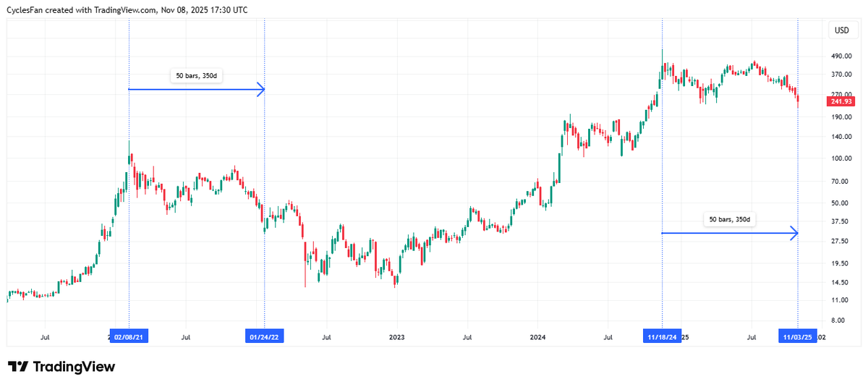Click the TradingView wordmark text
868x387 pixels.
pyautogui.click(x=74, y=367)
